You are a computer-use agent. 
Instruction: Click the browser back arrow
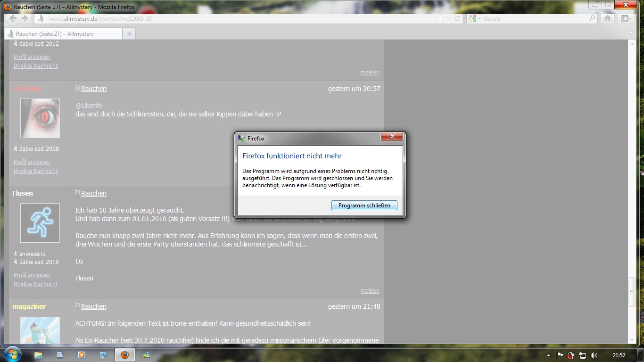tap(13, 18)
